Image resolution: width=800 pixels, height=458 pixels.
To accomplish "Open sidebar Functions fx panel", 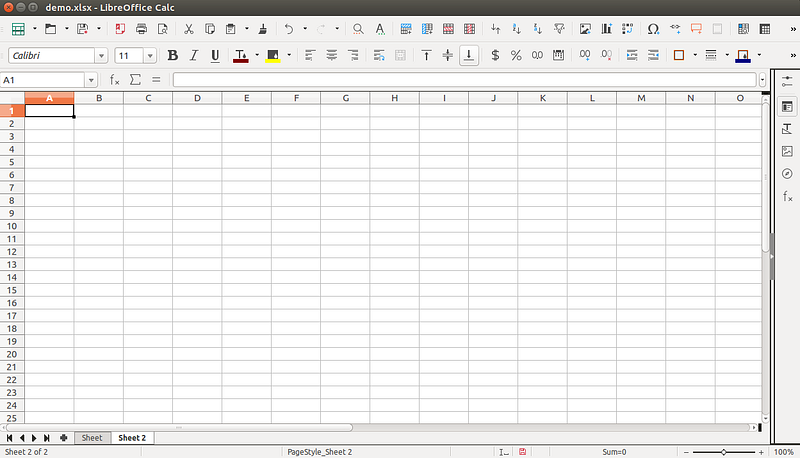I will point(787,196).
